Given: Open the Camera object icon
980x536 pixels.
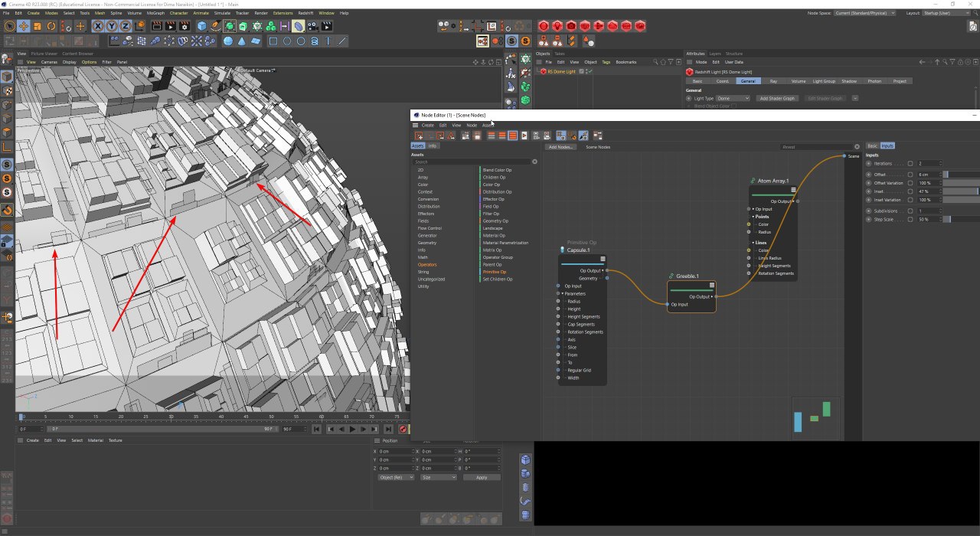Looking at the screenshot, I should click(x=314, y=26).
